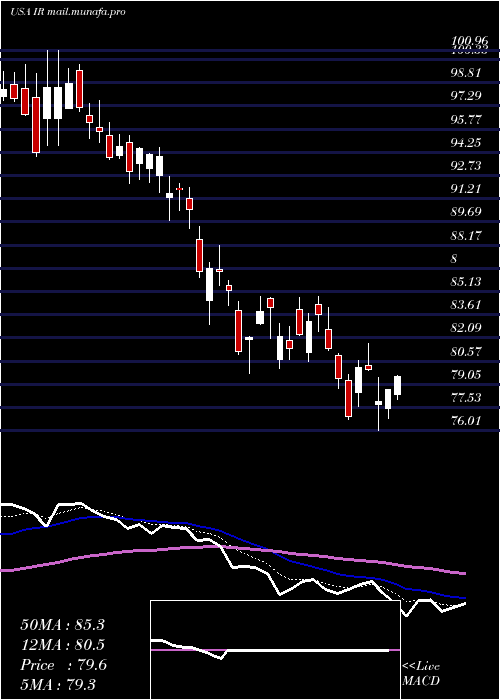Click the last white candlestick on the chart
Image resolution: width=500 pixels, height=700 pixels.
(x=397, y=385)
